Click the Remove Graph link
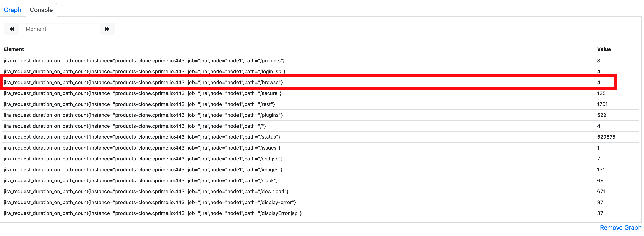Screen dimensions: 644x236 pos(620,228)
